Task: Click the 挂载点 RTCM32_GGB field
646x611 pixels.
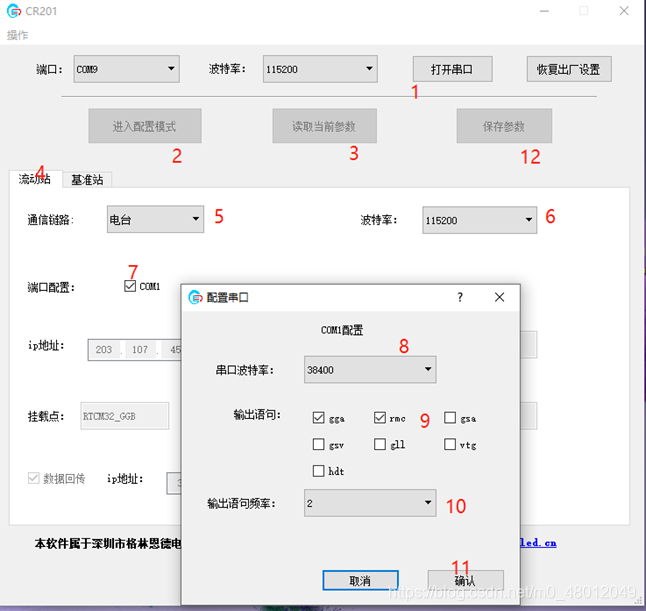Action: tap(124, 416)
